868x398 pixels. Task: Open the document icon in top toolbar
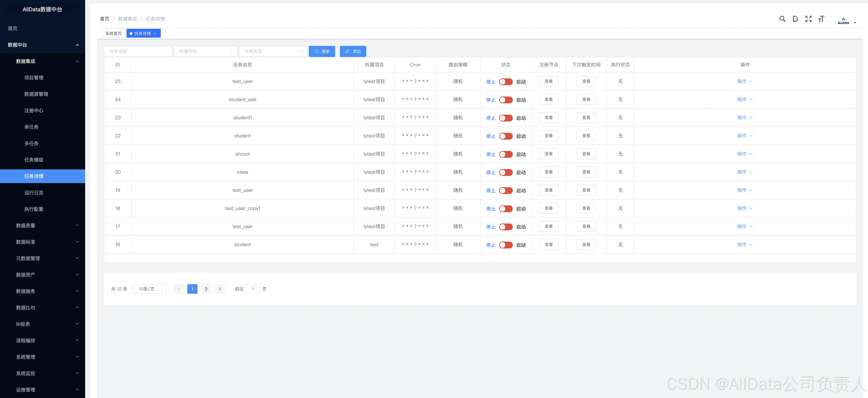[x=795, y=19]
